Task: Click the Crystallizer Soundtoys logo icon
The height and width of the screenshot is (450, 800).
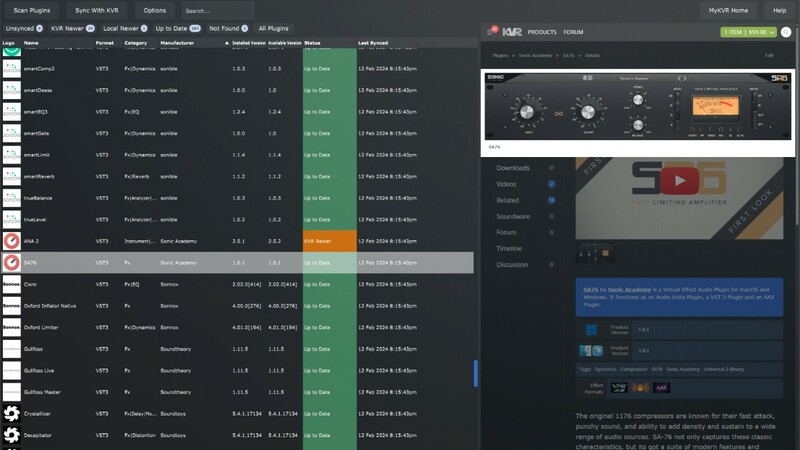Action: (x=11, y=413)
